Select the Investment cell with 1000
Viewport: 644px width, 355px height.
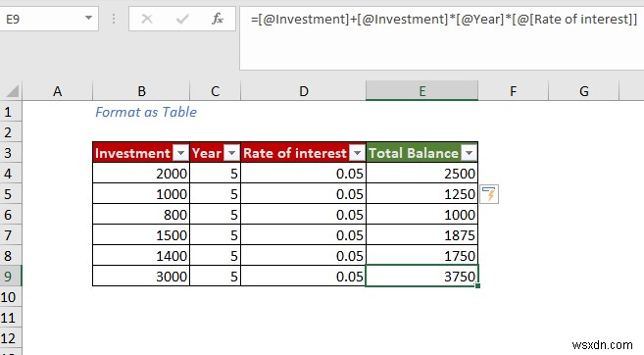tap(141, 194)
